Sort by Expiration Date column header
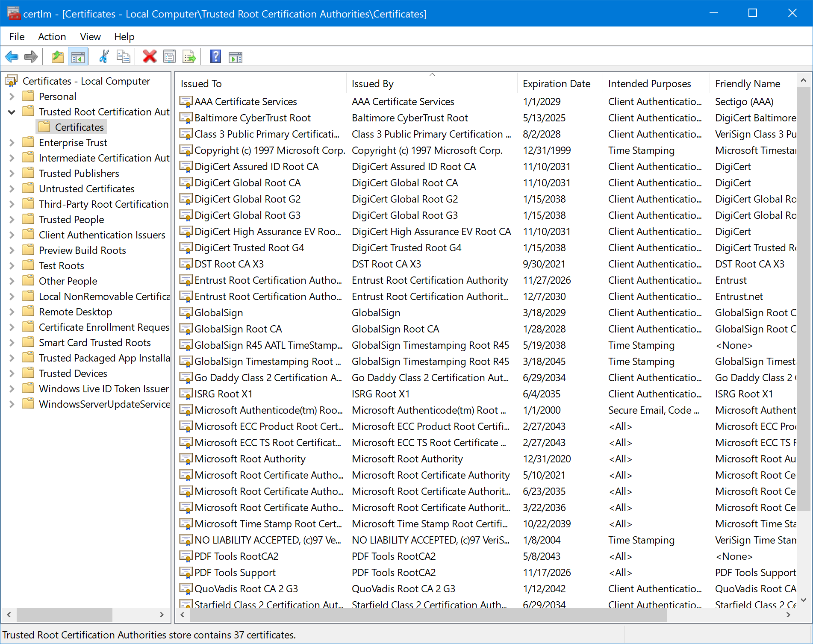This screenshot has width=813, height=644. (560, 84)
